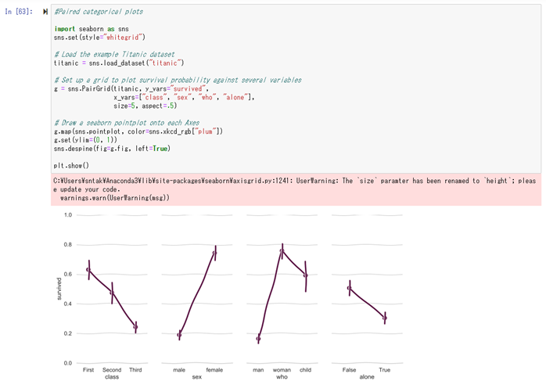
Task: Click the sns.PairGrid code line
Action: coord(131,89)
